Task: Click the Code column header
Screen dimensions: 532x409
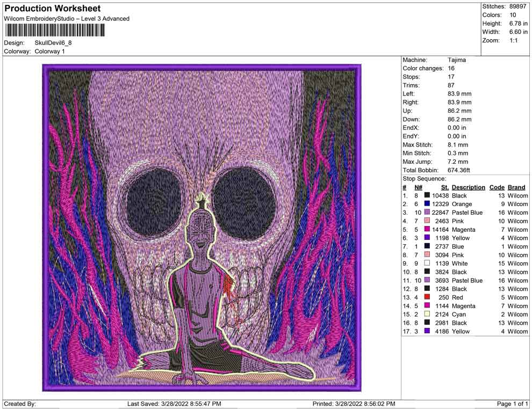Action: point(497,187)
